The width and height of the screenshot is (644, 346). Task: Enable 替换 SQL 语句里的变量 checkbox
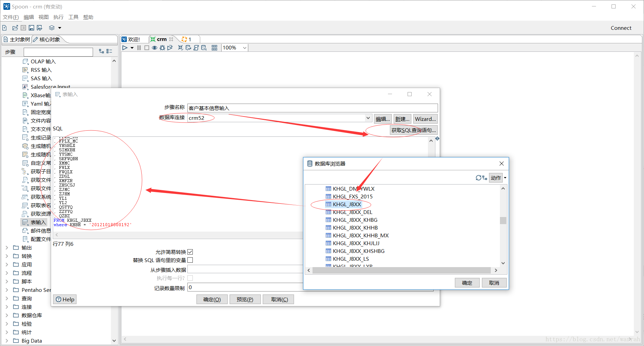click(x=190, y=260)
